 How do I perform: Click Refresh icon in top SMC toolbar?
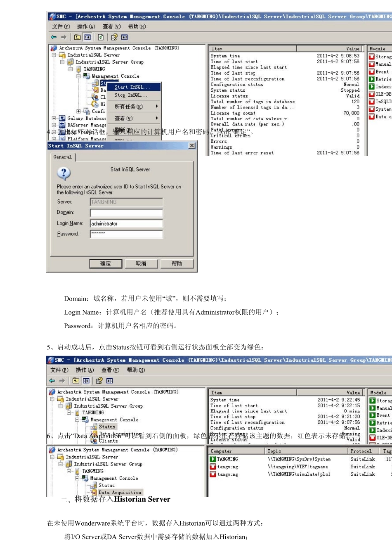[x=101, y=37]
